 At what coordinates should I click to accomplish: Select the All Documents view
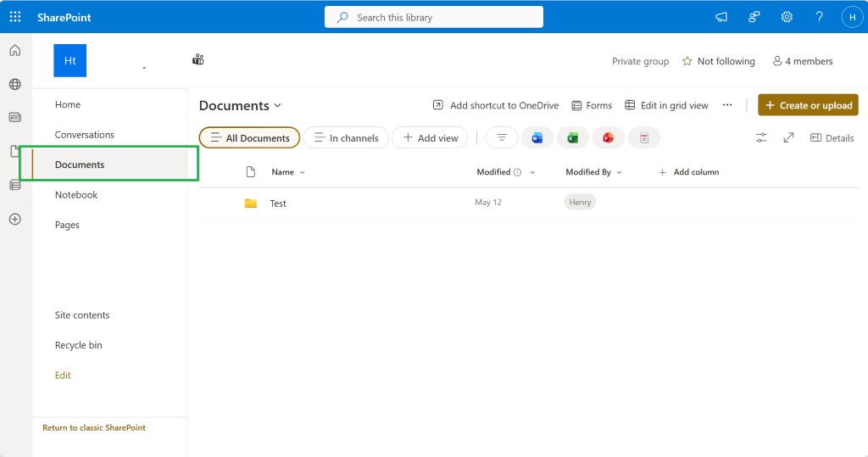coord(250,138)
